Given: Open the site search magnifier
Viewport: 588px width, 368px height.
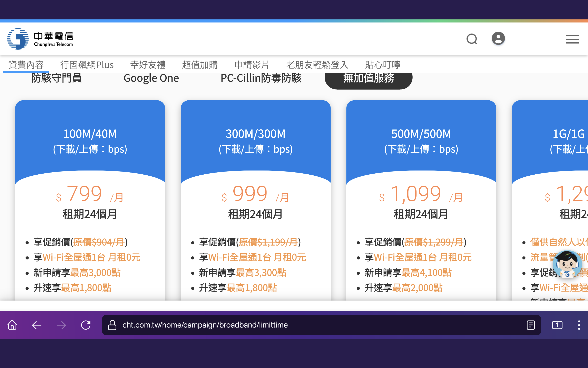Looking at the screenshot, I should (472, 39).
